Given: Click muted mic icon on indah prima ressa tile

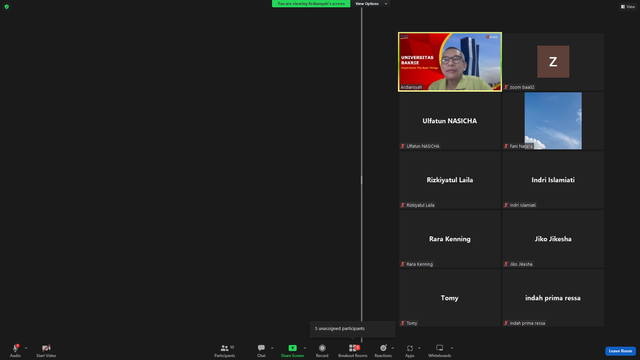Looking at the screenshot, I should (x=506, y=323).
